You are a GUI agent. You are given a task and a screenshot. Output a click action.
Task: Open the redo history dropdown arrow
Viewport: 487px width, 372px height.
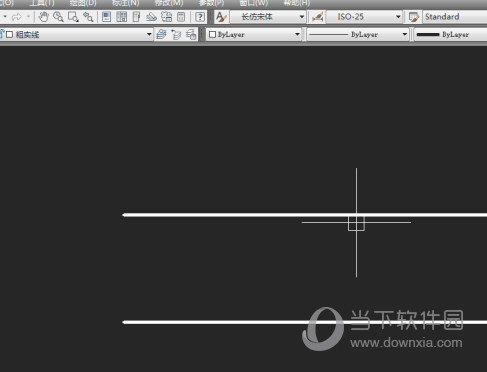click(x=28, y=16)
